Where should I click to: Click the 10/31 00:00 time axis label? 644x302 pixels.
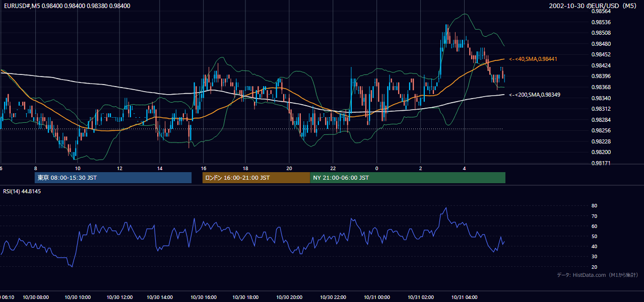(376, 297)
